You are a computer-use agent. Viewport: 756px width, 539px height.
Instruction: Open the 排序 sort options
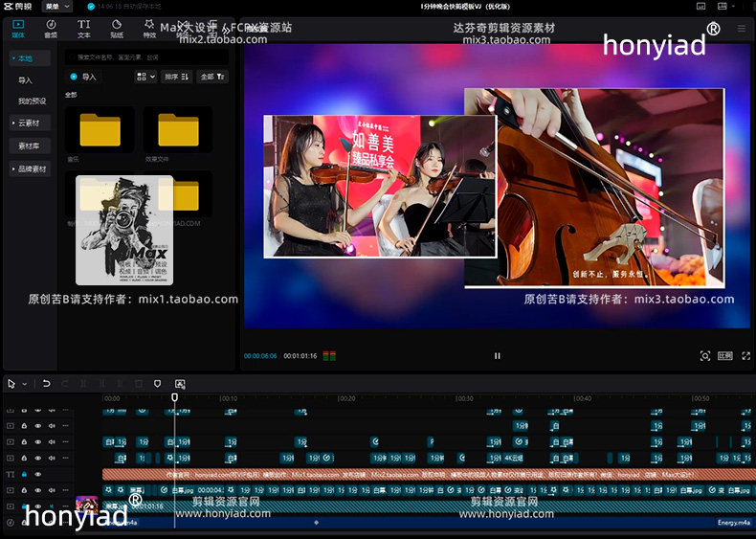pos(176,77)
